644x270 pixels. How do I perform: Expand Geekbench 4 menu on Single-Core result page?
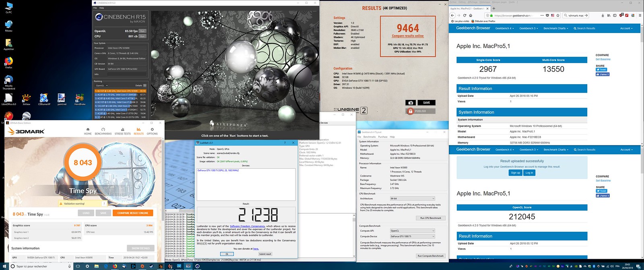pos(504,28)
